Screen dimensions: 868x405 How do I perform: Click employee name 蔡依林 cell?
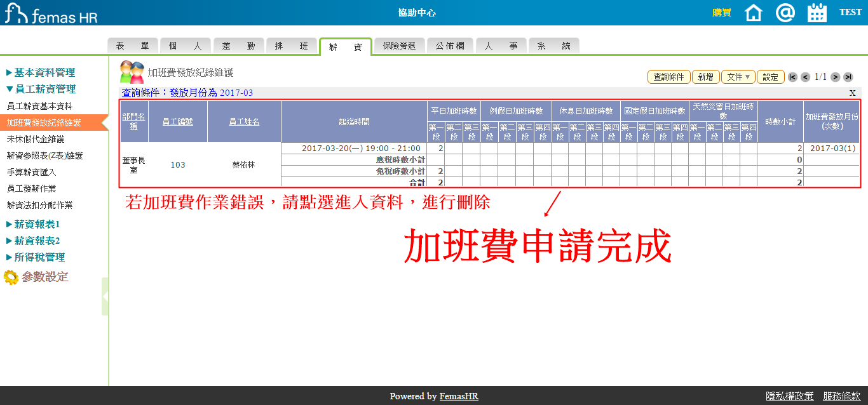coord(244,164)
